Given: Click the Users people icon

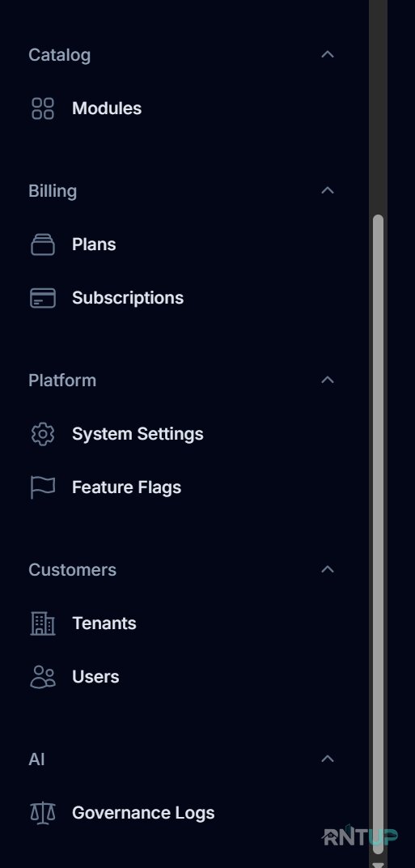Looking at the screenshot, I should coord(43,676).
